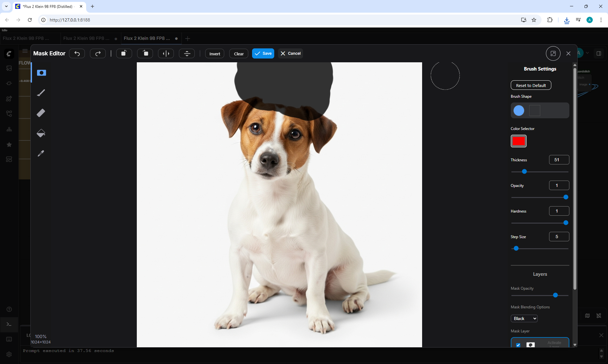Toggle the mask layer visibility checkbox
The image size is (608, 364).
(x=518, y=345)
